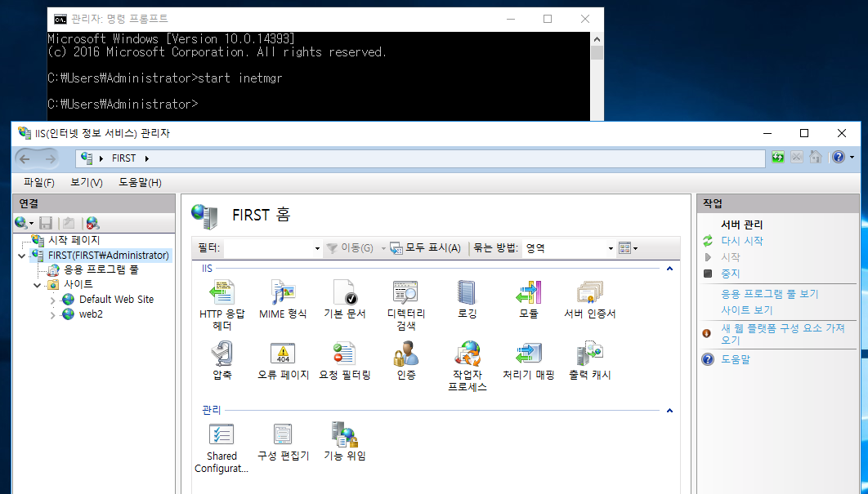The image size is (868, 494).
Task: Click 새 웹 플랫폼 구성 요소 가져오기 link
Action: pyautogui.click(x=783, y=334)
